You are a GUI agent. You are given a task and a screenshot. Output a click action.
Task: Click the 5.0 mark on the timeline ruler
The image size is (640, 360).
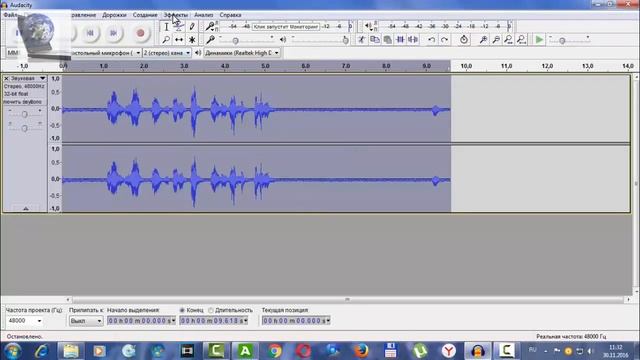click(265, 66)
